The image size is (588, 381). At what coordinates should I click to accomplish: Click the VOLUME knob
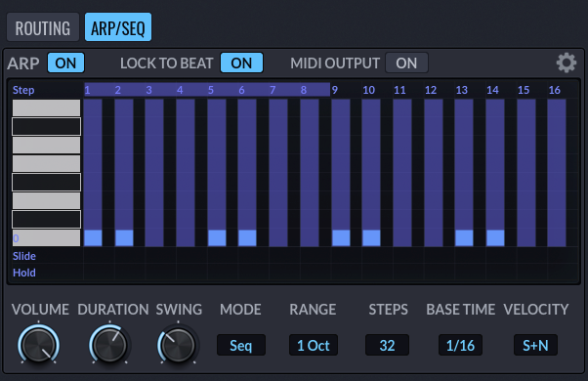point(39,345)
